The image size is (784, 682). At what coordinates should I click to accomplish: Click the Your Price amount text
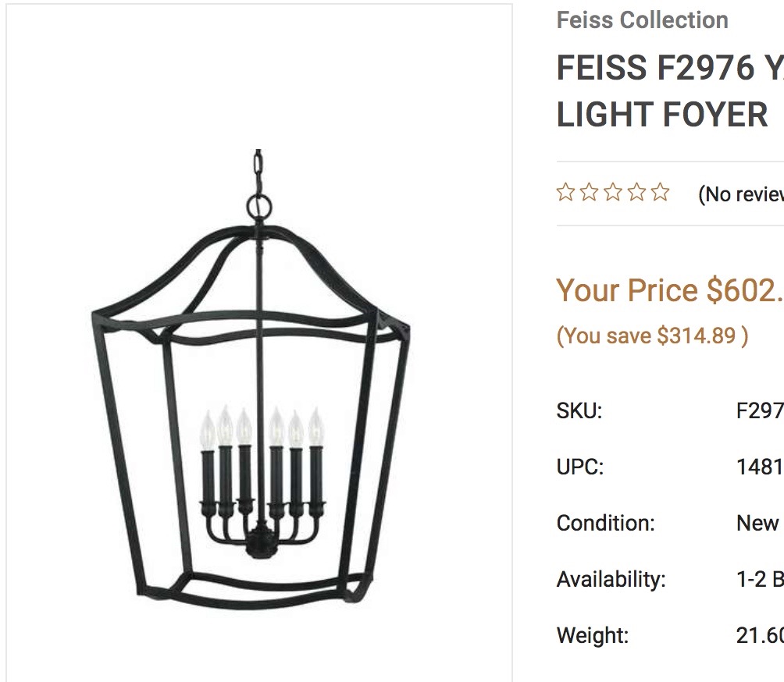tap(670, 289)
